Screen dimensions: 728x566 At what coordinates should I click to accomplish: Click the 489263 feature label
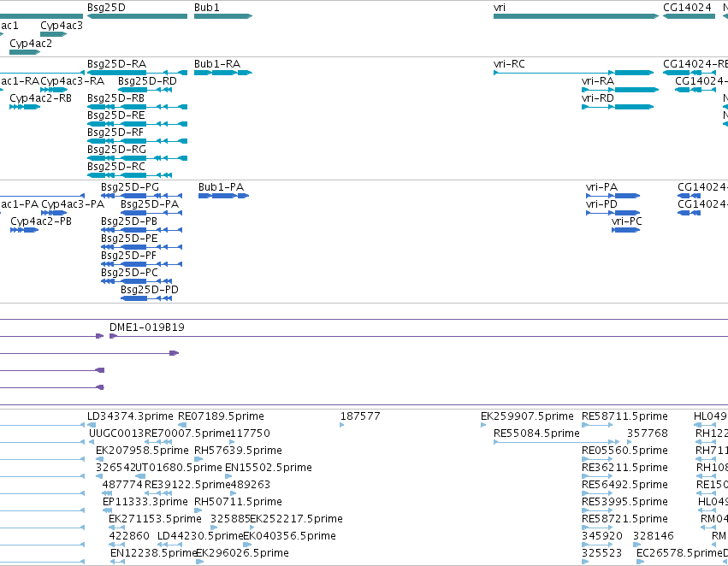coord(251,485)
